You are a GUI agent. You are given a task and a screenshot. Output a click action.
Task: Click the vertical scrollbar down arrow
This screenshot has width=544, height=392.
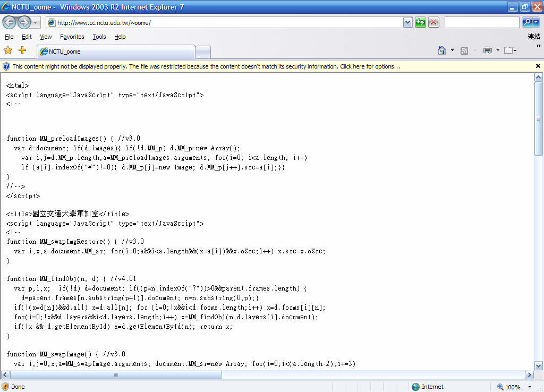coord(538,365)
